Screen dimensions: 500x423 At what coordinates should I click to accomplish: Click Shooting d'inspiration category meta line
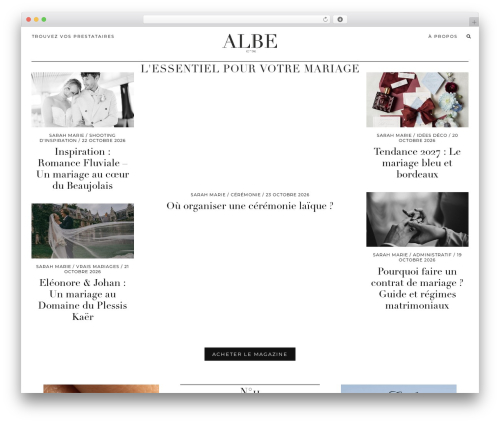(83, 138)
